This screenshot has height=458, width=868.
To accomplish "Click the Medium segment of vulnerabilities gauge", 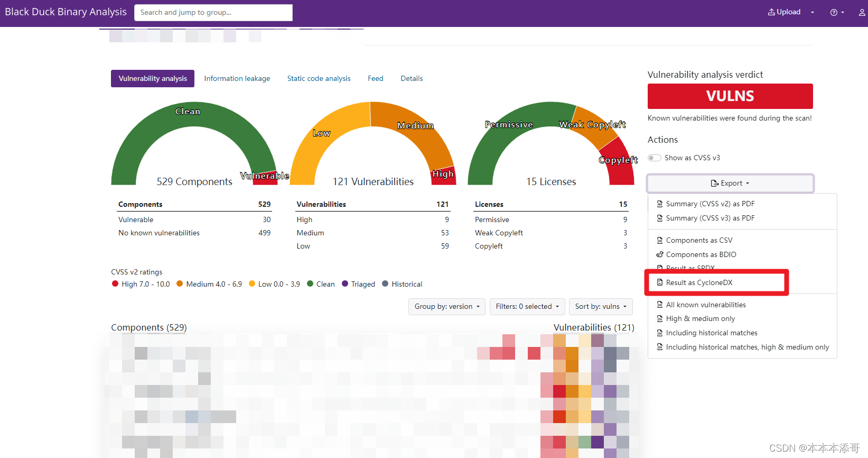I will point(416,125).
